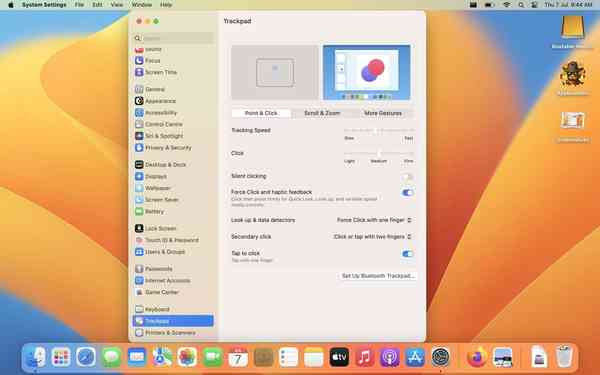Open Displays settings
600x375 pixels.
[x=173, y=176]
